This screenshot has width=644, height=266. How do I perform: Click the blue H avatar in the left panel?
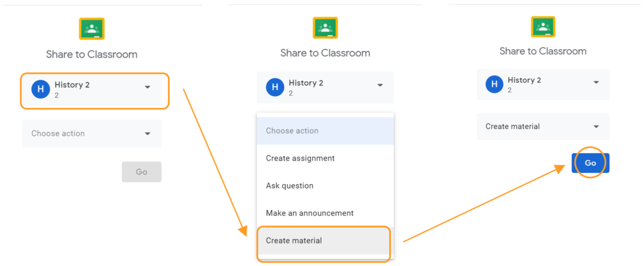[x=41, y=90]
